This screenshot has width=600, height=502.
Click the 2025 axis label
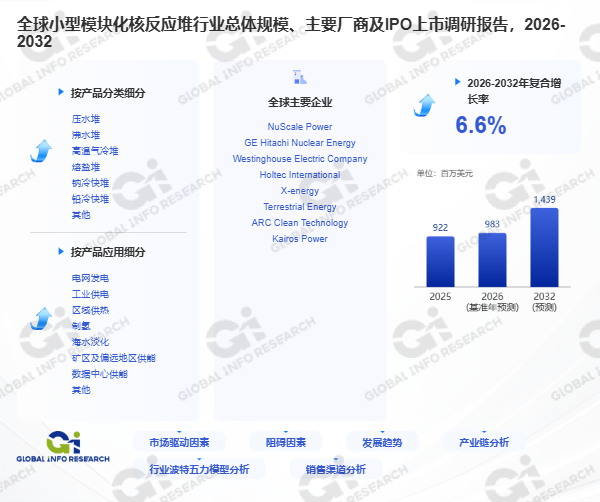pyautogui.click(x=440, y=297)
